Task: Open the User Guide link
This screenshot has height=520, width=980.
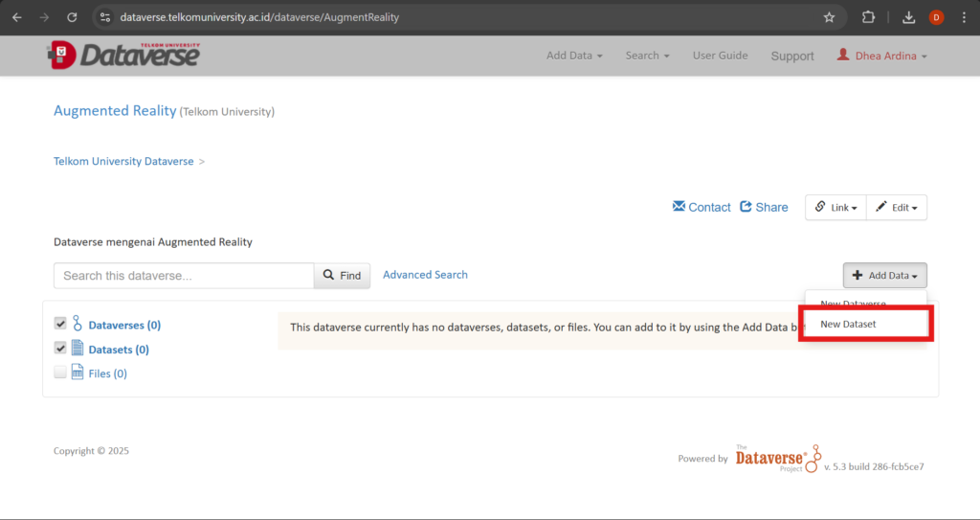Action: [x=720, y=56]
